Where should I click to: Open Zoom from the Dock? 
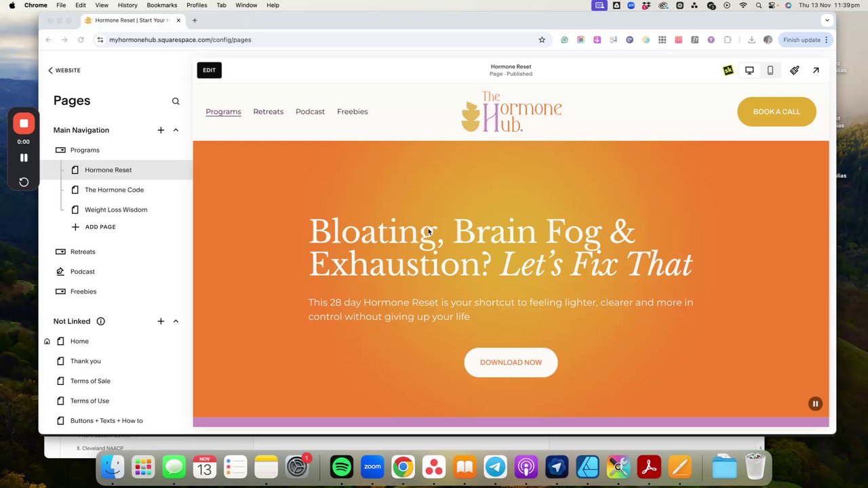click(x=372, y=467)
